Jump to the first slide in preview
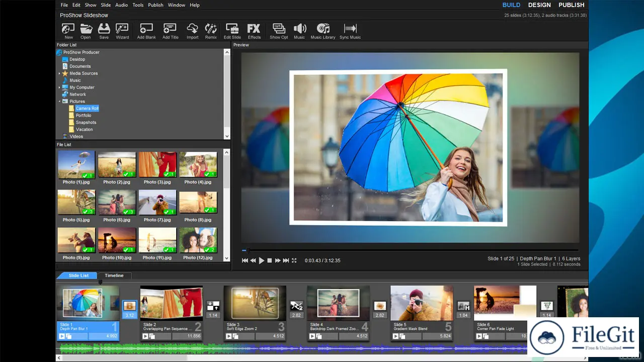This screenshot has width=644, height=362. [x=245, y=260]
